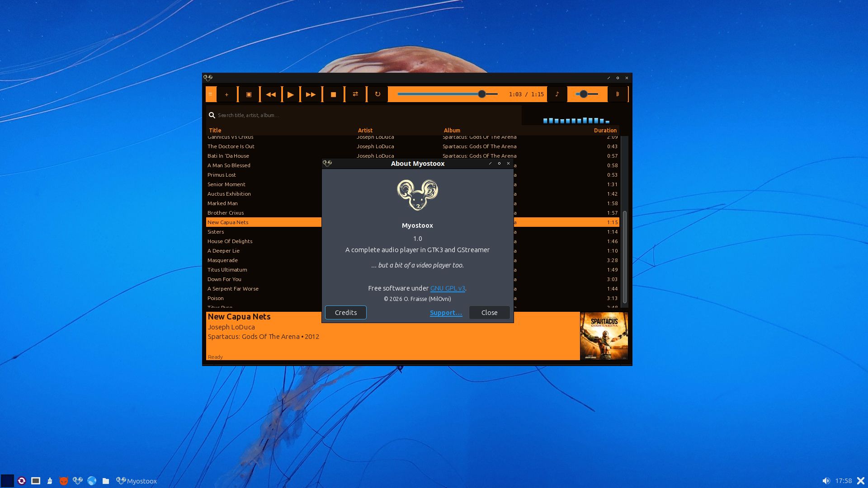
Task: Select the track "Primus Lost"
Action: click(x=264, y=175)
